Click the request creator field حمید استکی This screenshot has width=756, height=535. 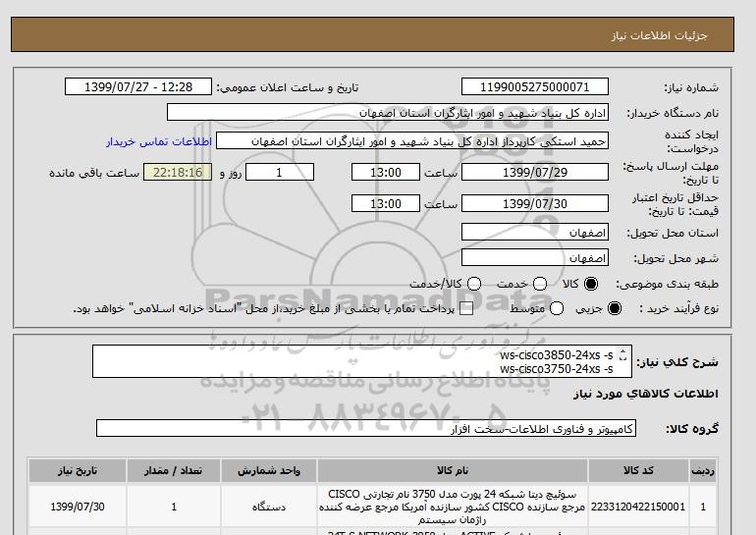pos(412,141)
